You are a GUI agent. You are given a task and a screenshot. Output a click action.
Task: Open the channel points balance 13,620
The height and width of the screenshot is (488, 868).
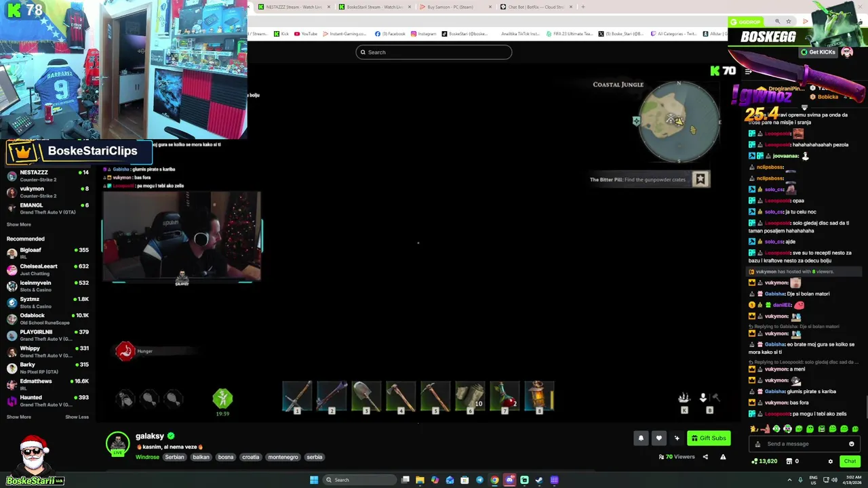click(764, 462)
